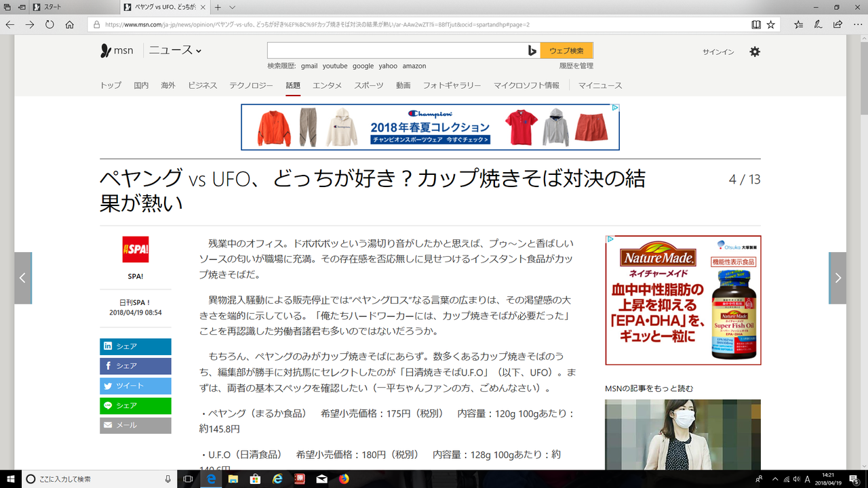
Task: Switch to the スタート tab
Action: pos(75,7)
